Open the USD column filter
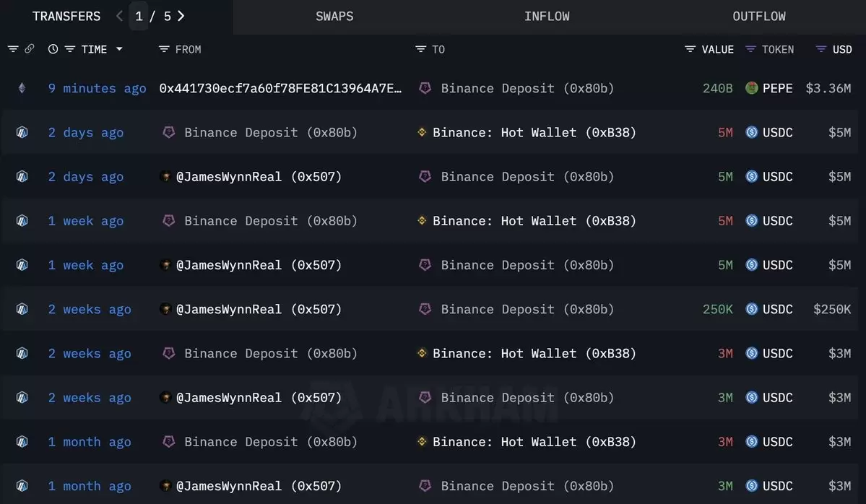Screen dimensions: 866x504 [x=821, y=49]
